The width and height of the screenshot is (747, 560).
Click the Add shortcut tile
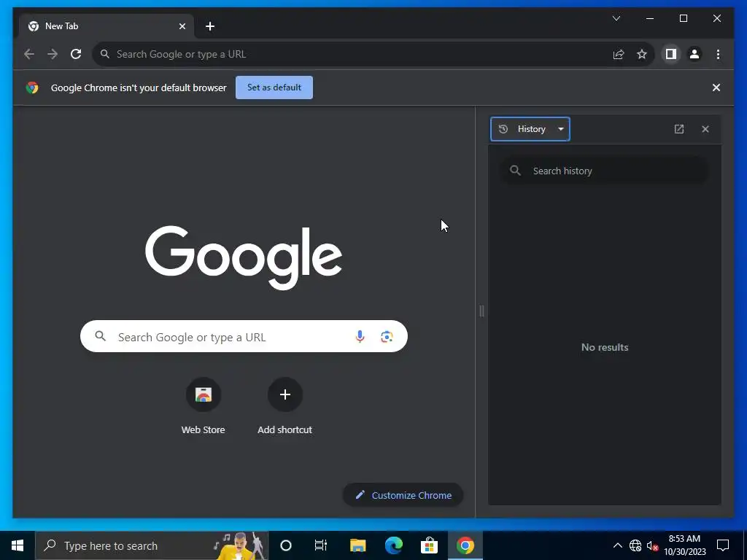285,406
